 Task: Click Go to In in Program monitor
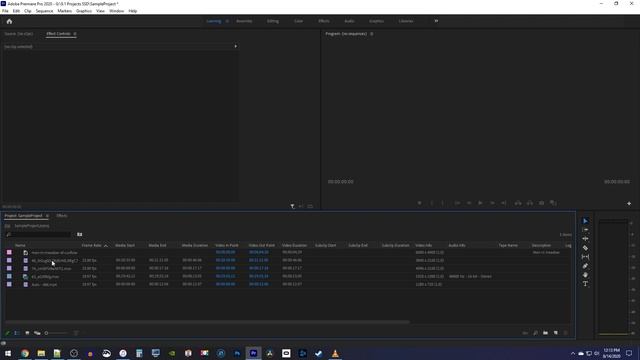pos(457,203)
